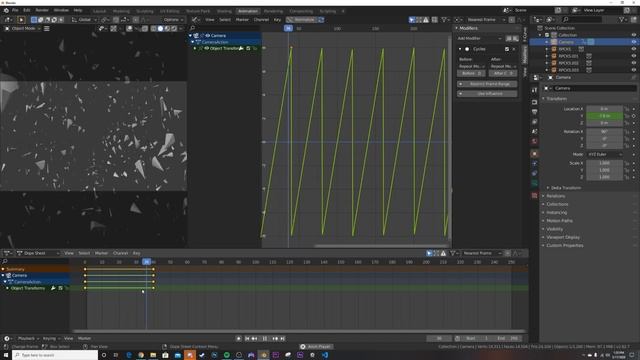Open the Tool properties tab icon
This screenshot has height=360, width=640.
click(x=534, y=90)
